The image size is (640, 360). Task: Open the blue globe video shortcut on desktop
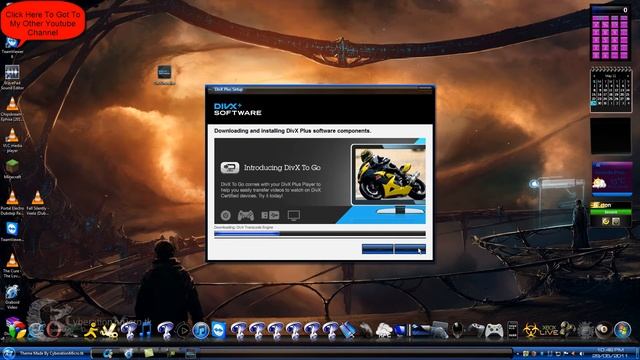click(x=12, y=297)
